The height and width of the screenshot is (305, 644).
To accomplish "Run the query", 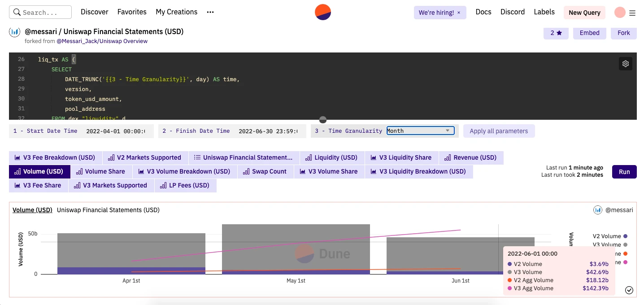I will pyautogui.click(x=624, y=172).
